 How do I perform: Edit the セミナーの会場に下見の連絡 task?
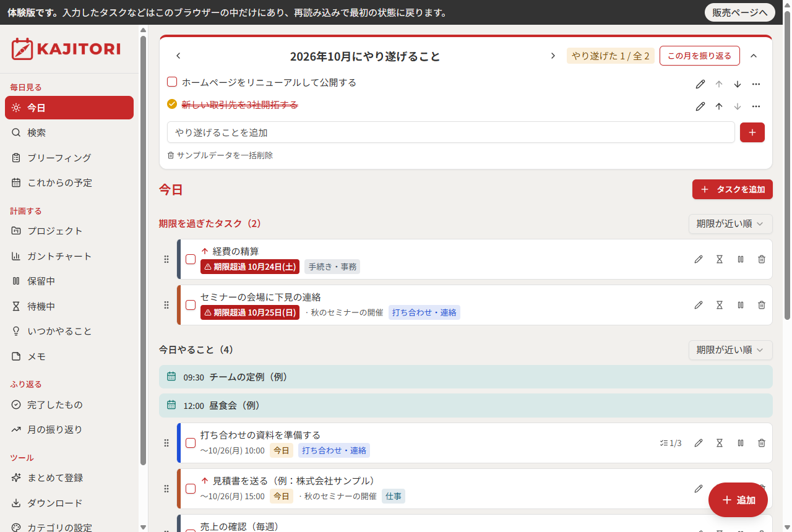(x=699, y=305)
